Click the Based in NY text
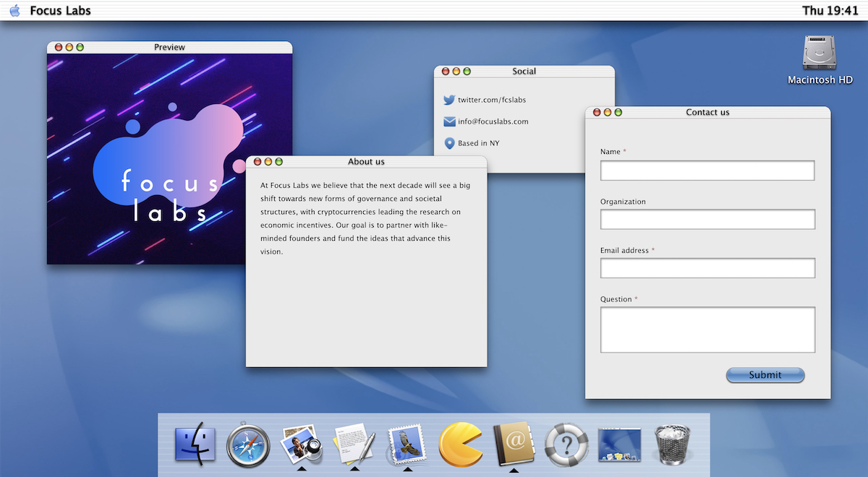The image size is (868, 477). click(479, 143)
